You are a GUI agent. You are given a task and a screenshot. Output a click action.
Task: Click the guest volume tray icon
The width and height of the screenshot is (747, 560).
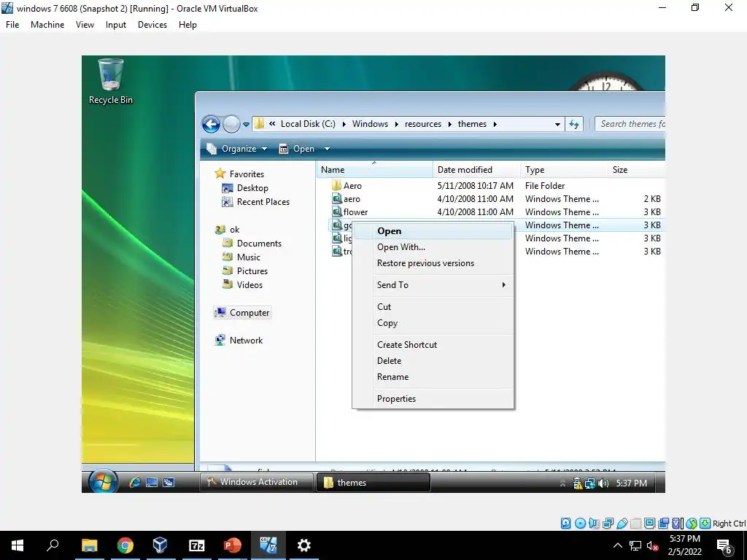[603, 484]
